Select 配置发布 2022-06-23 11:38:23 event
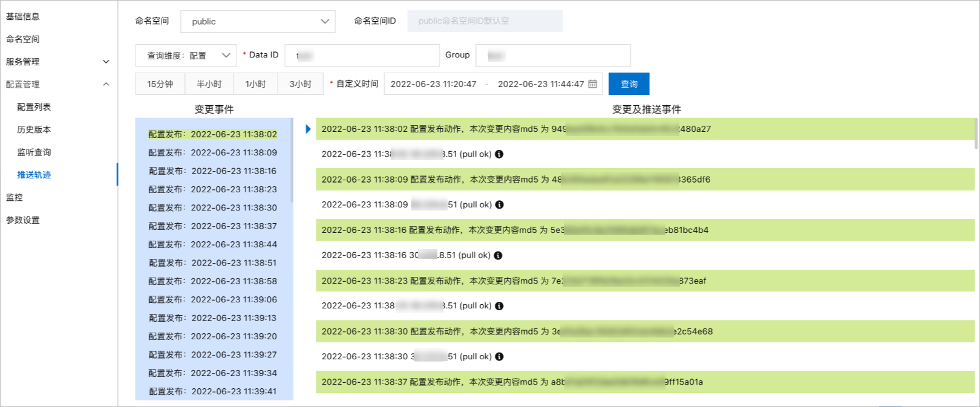 click(213, 189)
